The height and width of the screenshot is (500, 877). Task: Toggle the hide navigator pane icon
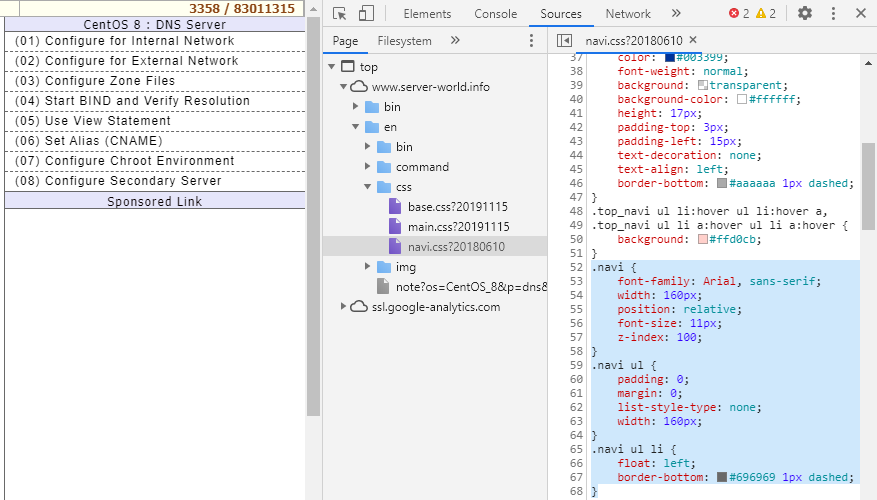564,41
